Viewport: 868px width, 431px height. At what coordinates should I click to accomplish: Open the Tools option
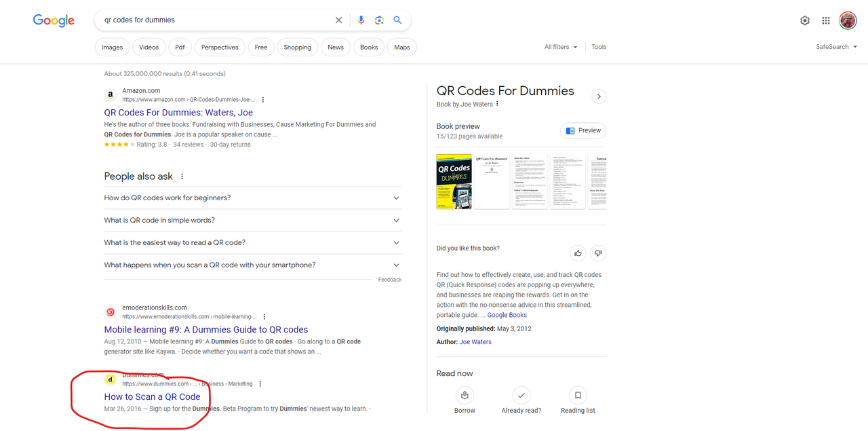pos(599,47)
